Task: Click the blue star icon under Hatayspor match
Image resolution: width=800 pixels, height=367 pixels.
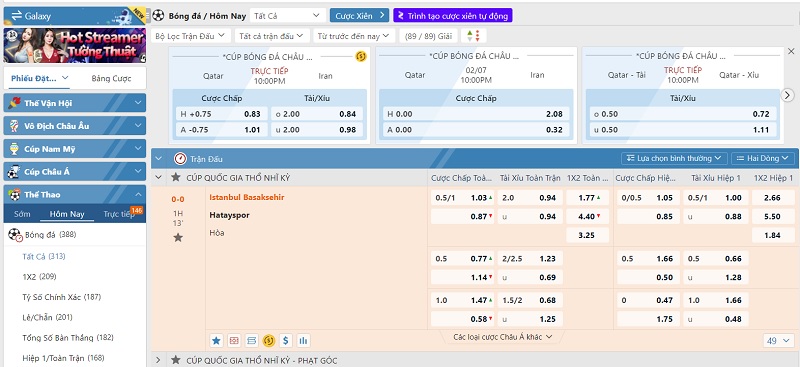Action: click(x=216, y=340)
